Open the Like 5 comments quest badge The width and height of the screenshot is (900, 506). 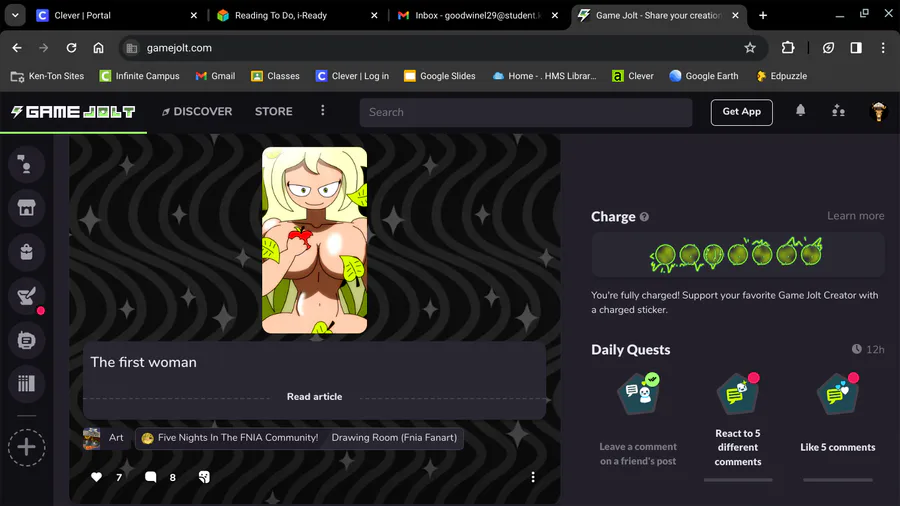pos(837,393)
